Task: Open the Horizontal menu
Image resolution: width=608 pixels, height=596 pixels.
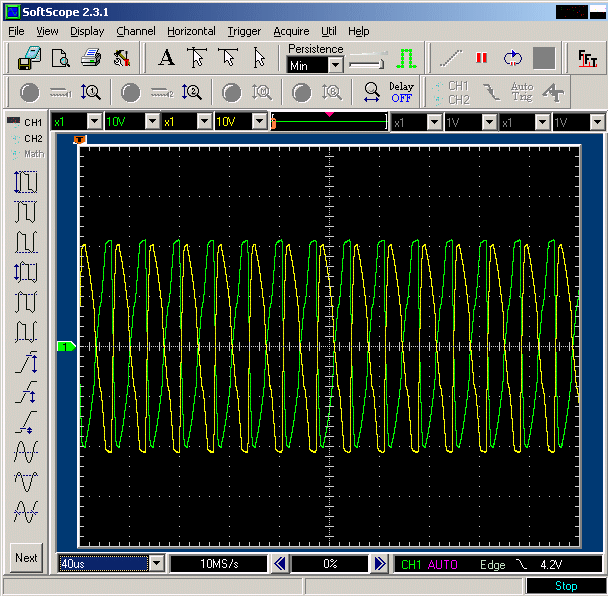Action: [x=191, y=31]
